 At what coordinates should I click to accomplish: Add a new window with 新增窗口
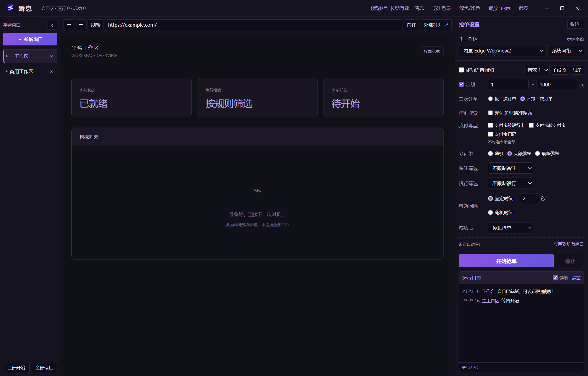(x=30, y=39)
